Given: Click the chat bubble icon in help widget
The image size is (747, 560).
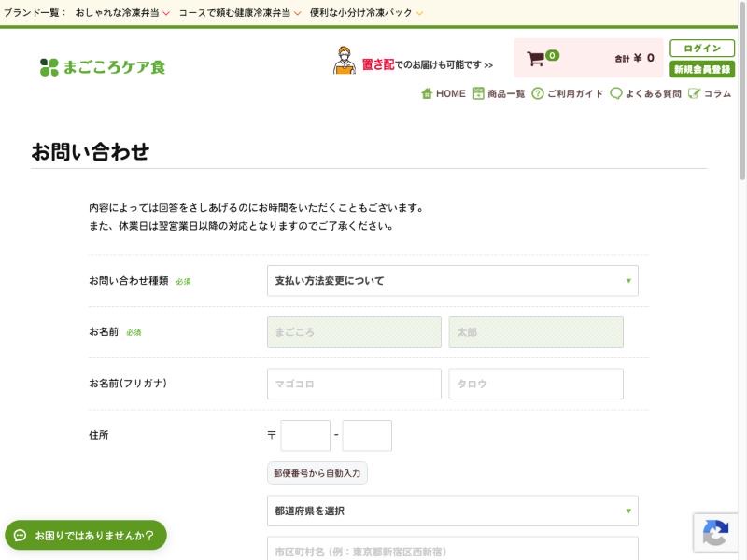Looking at the screenshot, I should pos(20,535).
